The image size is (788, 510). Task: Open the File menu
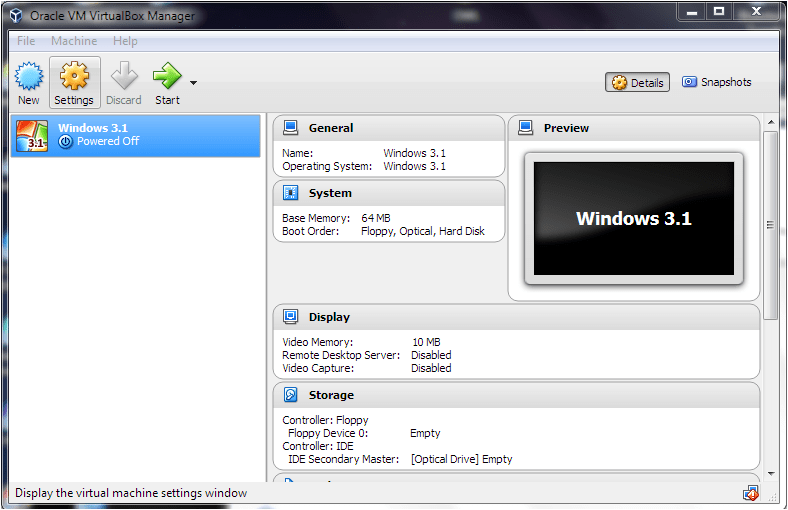(26, 41)
